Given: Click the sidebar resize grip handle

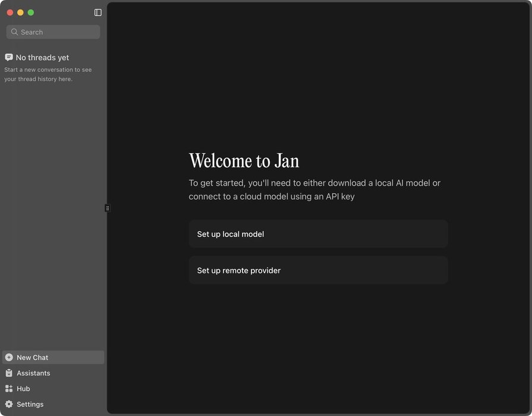Looking at the screenshot, I should pos(107,208).
